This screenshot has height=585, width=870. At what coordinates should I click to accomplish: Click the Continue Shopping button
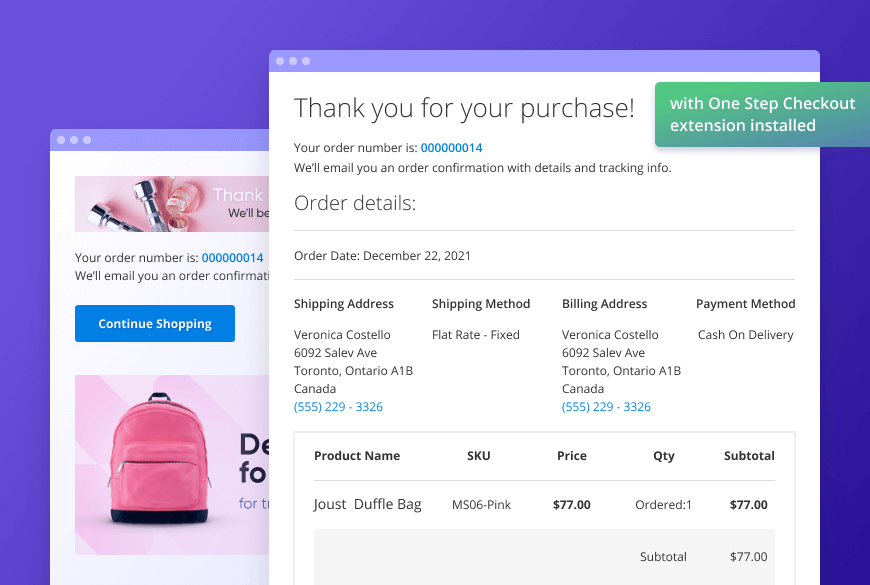[x=154, y=323]
